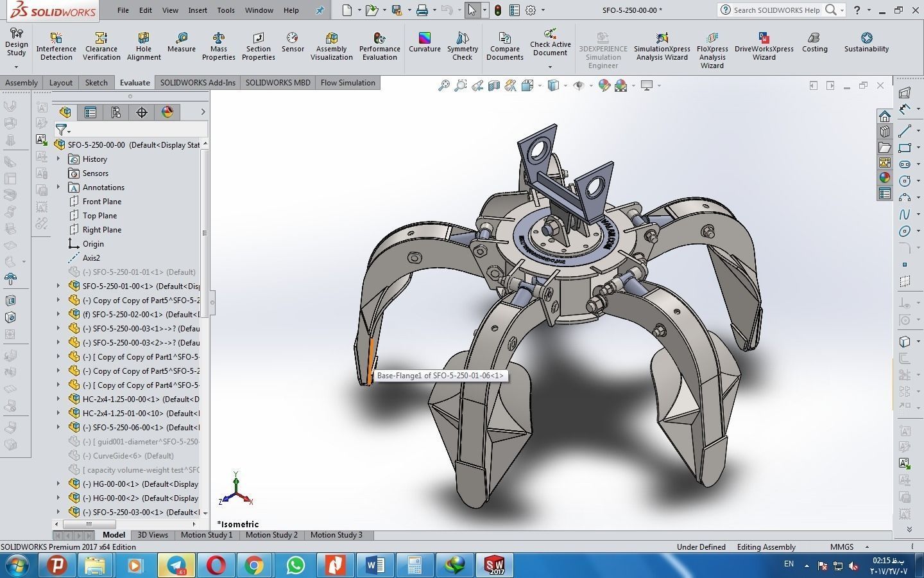Expand the FeatureManager panel tabs arrow
This screenshot has width=924, height=578.
pyautogui.click(x=203, y=112)
